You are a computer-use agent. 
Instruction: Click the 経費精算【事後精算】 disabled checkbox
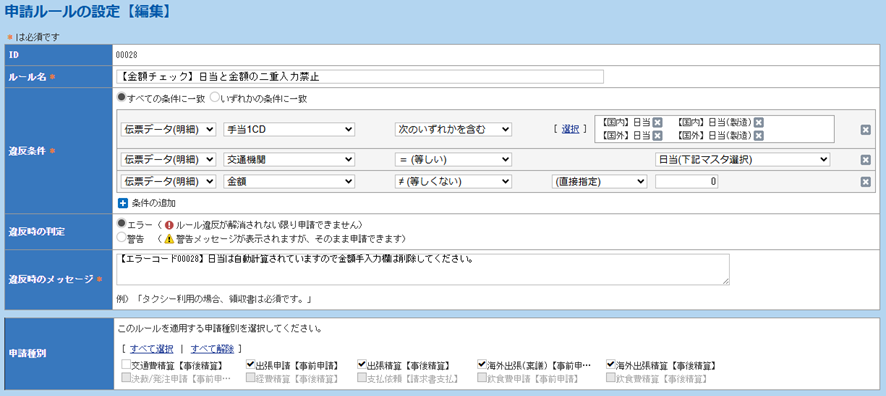click(251, 377)
